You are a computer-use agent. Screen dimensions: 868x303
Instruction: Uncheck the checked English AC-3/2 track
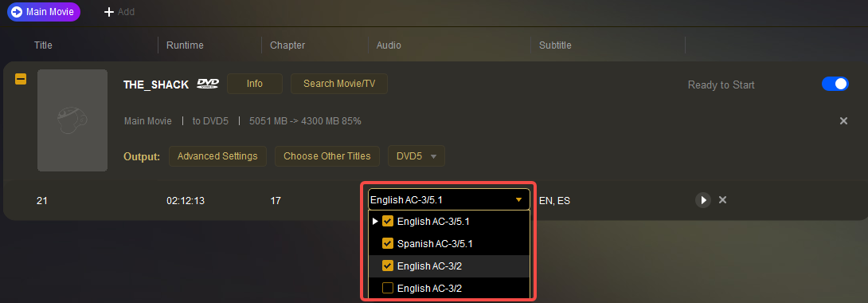coord(388,266)
